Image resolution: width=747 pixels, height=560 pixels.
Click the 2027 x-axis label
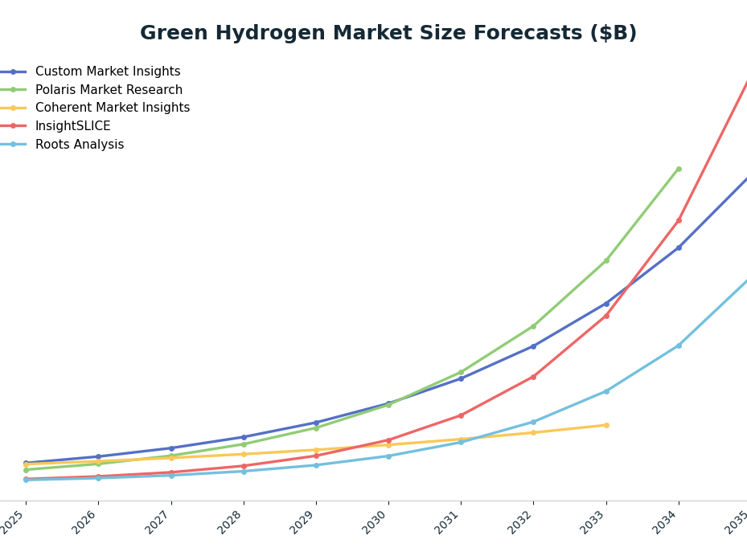[159, 522]
